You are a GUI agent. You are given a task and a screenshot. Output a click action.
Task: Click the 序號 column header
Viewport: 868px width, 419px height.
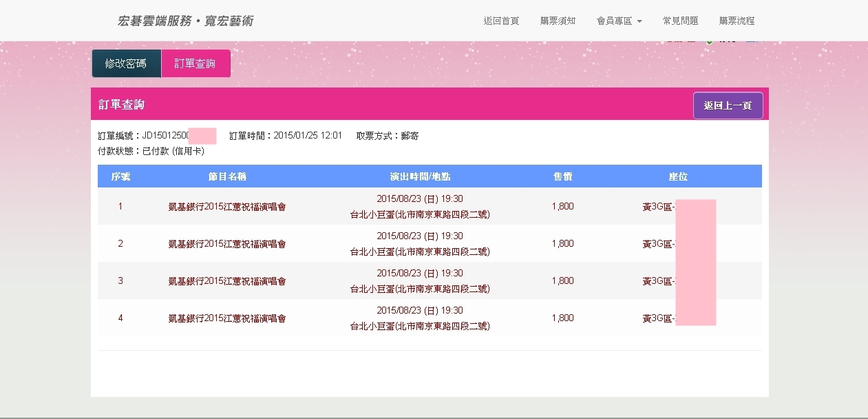click(120, 176)
